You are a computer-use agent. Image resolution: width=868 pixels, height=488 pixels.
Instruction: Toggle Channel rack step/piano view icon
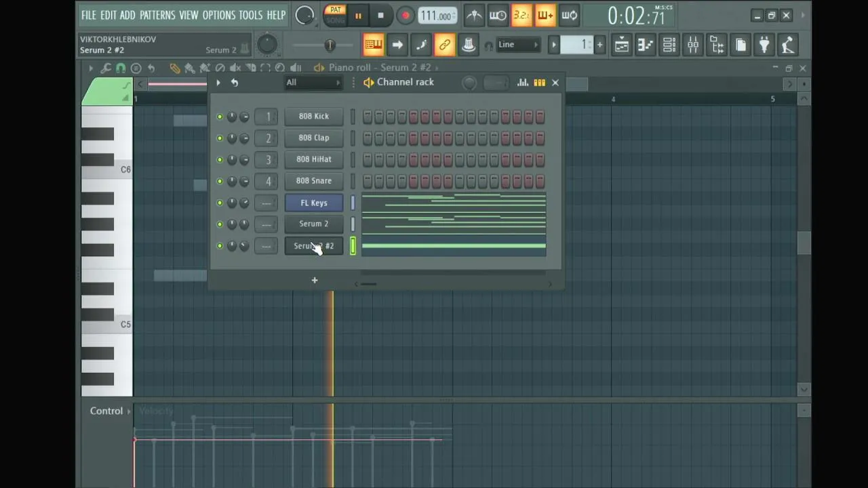coord(539,83)
